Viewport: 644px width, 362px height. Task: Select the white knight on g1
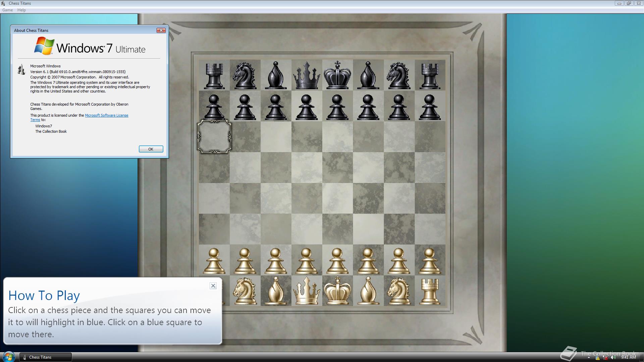pyautogui.click(x=399, y=291)
